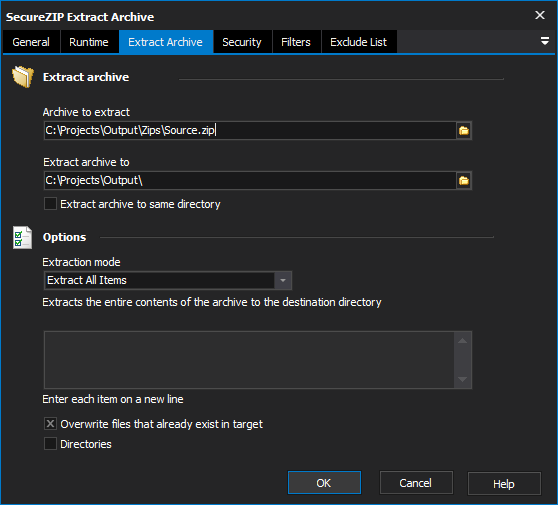The width and height of the screenshot is (558, 505).
Task: Click the Extract archive to path field
Action: coord(250,181)
